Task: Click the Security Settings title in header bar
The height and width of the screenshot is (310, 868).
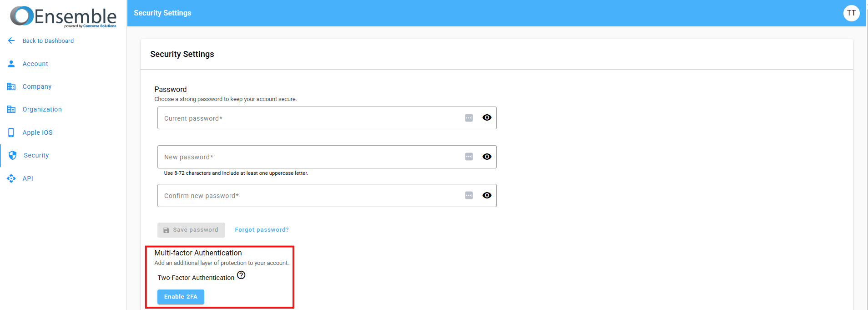Action: [162, 13]
